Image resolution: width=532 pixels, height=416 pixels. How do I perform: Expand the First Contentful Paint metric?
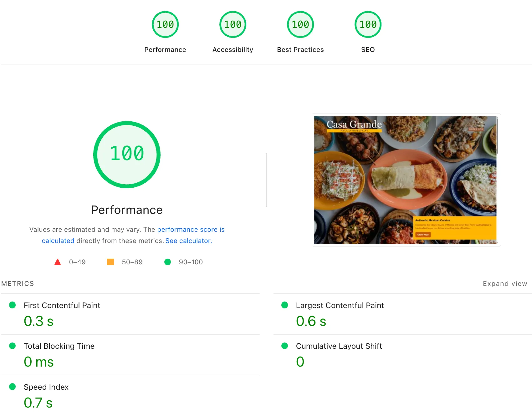pyautogui.click(x=130, y=314)
